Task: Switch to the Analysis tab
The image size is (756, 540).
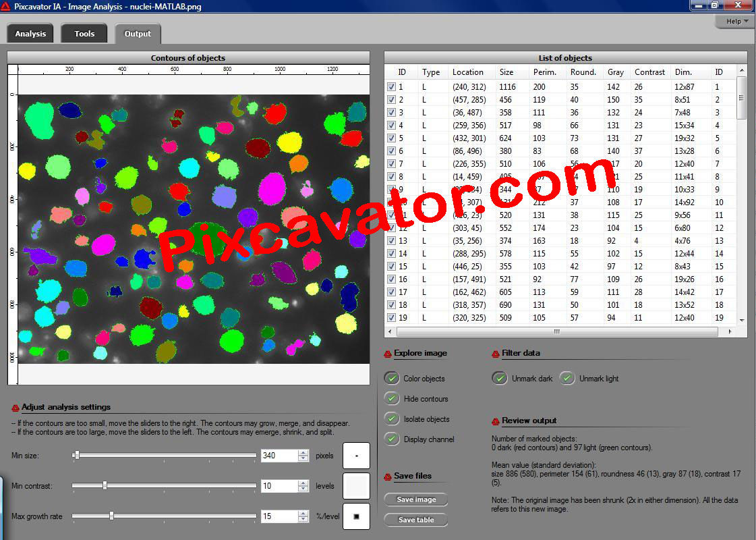Action: point(30,34)
